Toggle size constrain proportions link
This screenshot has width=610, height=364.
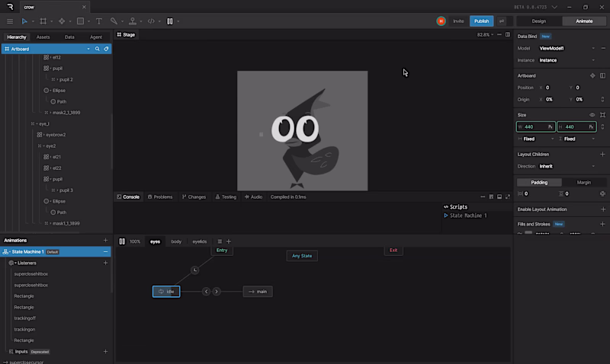point(602,127)
